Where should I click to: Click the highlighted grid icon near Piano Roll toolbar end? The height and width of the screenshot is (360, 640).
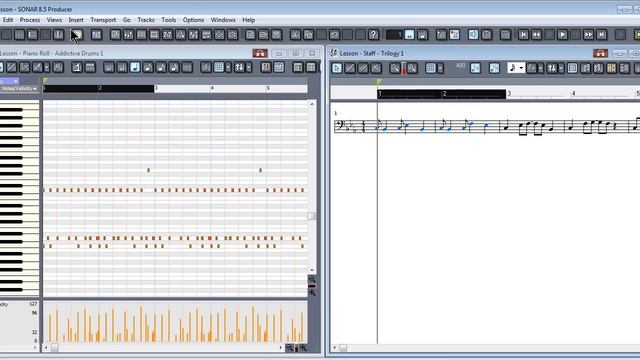(x=279, y=67)
